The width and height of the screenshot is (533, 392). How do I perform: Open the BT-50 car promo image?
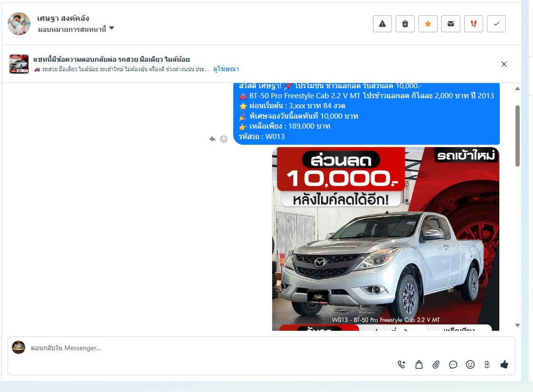pos(385,239)
